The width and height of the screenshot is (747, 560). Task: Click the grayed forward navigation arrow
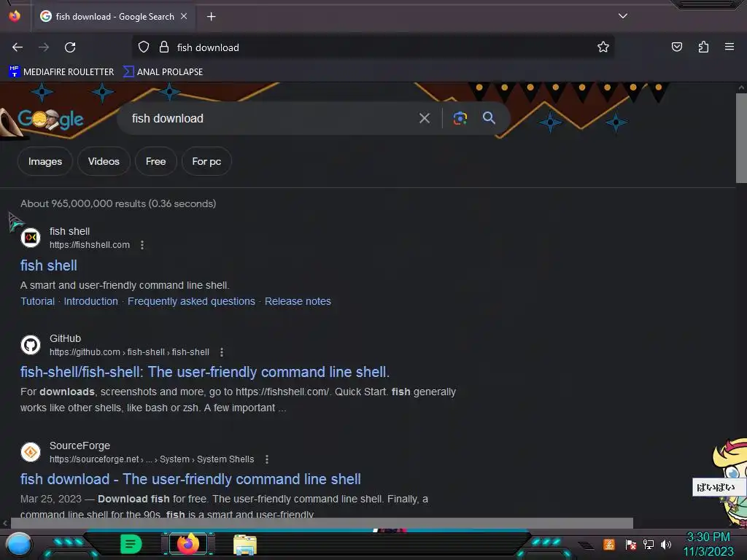[x=44, y=47]
